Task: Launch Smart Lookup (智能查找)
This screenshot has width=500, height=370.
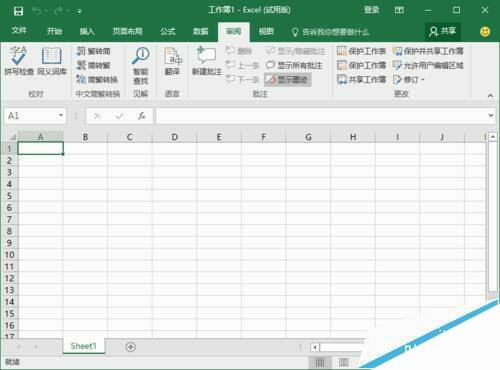Action: pos(141,66)
